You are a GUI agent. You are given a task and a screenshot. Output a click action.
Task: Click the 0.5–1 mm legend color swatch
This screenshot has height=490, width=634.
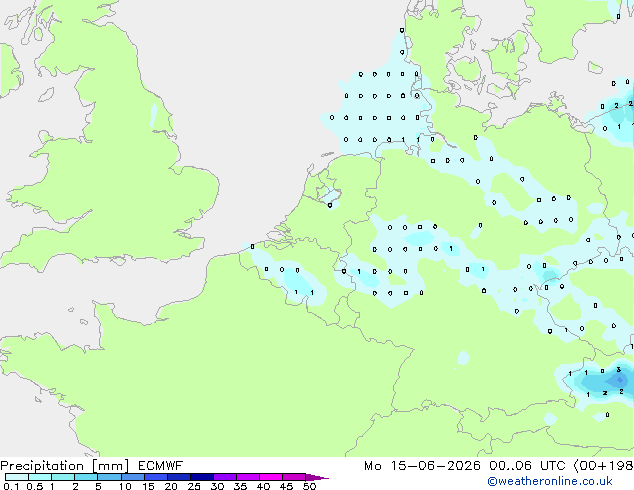(x=40, y=477)
